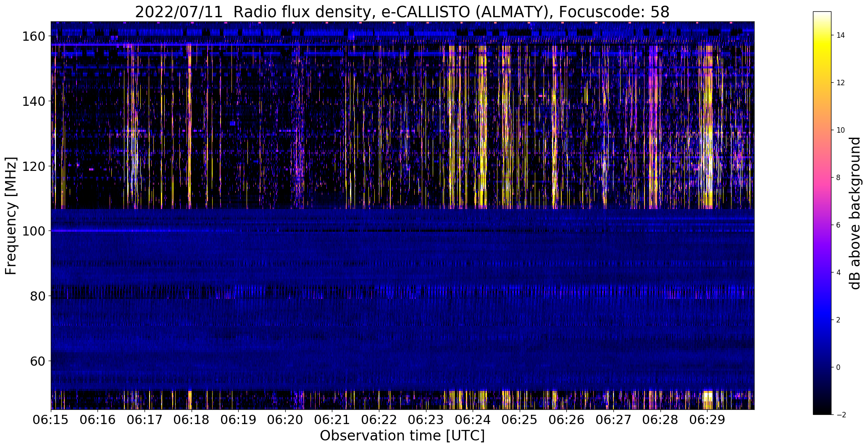Click the 06:16 time tick label
868x448 pixels.
click(98, 420)
